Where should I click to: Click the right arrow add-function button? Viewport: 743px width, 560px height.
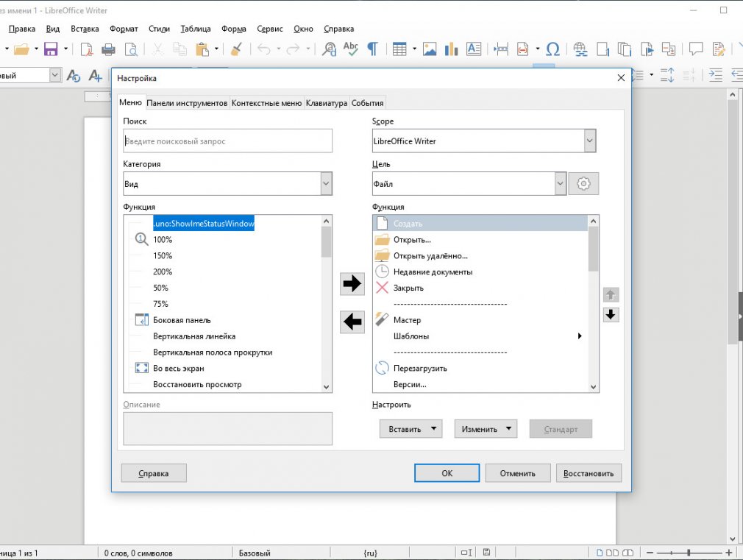[352, 283]
